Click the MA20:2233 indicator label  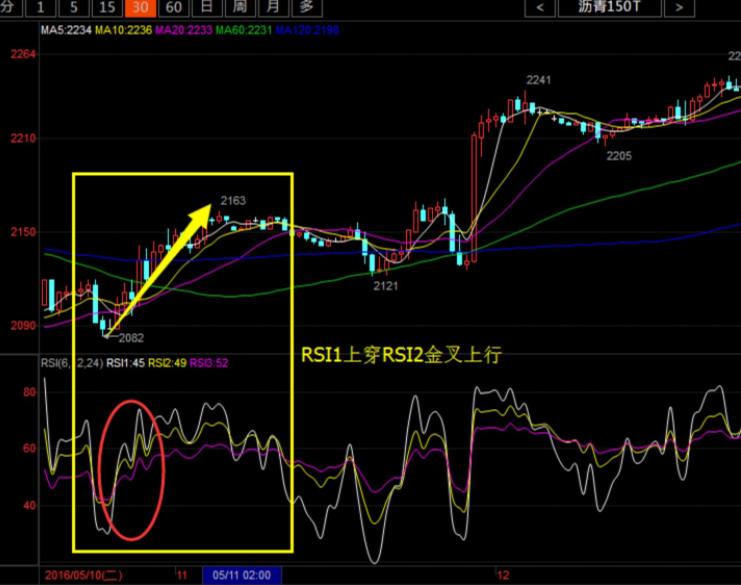(184, 30)
